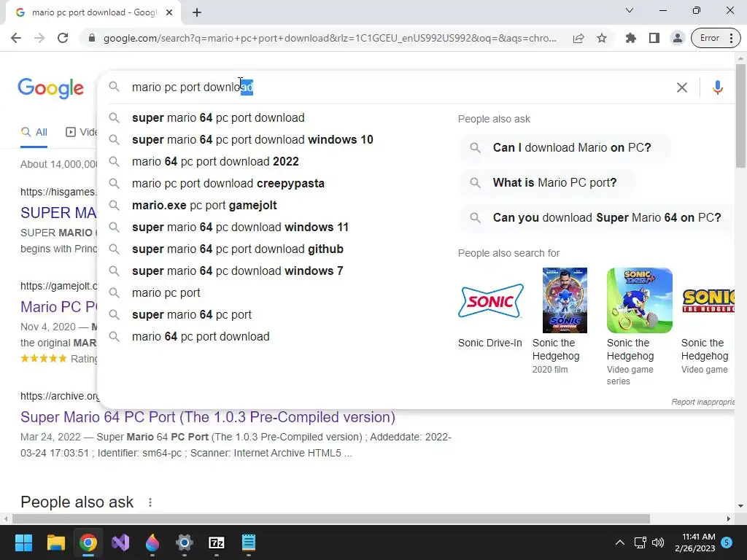Click the Google logo

click(50, 88)
